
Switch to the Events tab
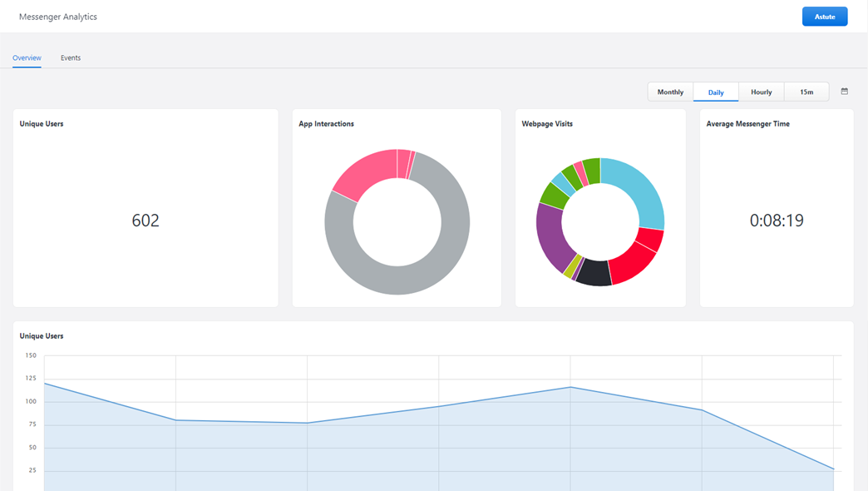click(x=71, y=58)
